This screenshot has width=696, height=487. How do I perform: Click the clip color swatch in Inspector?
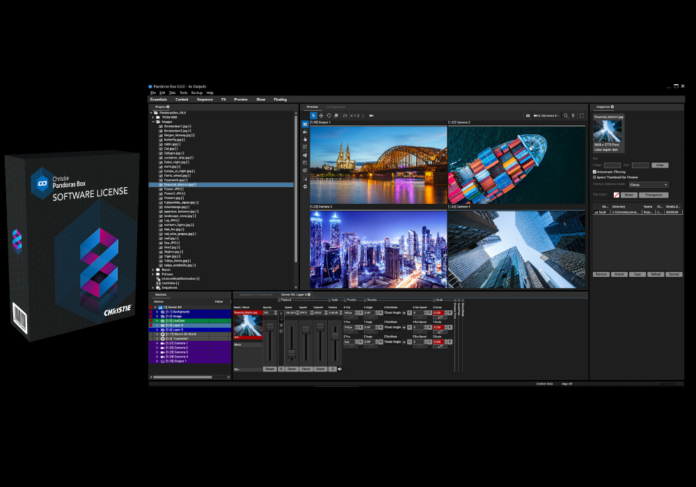[x=616, y=195]
